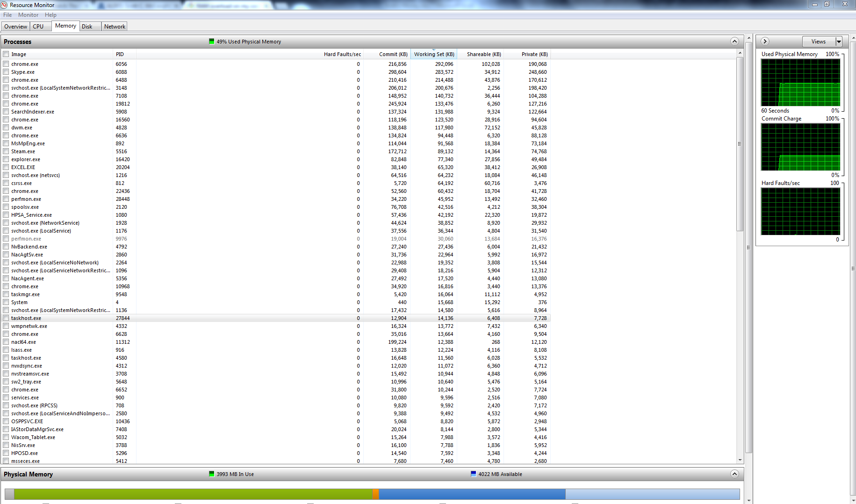Switch to the CPU tab
This screenshot has height=504, width=856.
38,27
